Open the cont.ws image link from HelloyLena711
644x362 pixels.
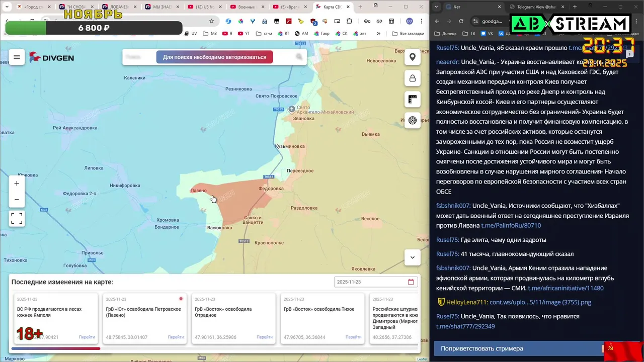(x=540, y=302)
